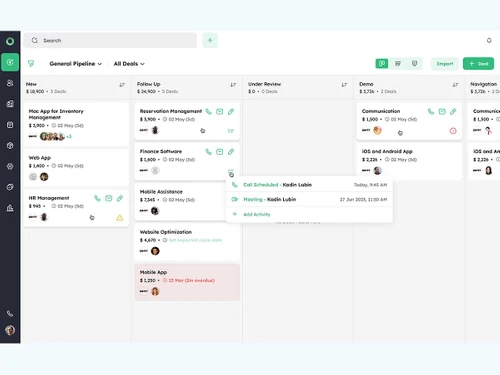Click the plus button beside the search
The width and height of the screenshot is (500, 375).
tap(210, 40)
